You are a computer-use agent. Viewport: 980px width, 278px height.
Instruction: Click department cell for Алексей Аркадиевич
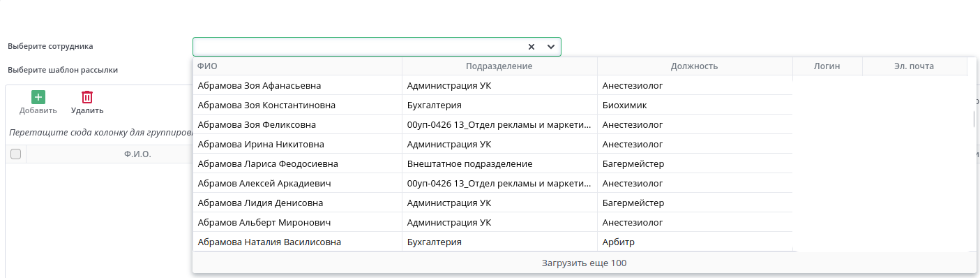coord(499,184)
